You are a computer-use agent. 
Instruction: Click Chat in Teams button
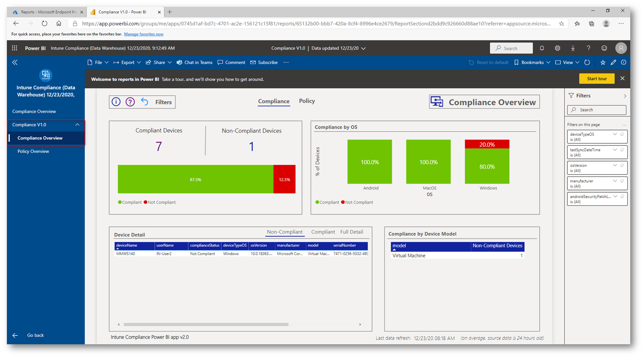[194, 62]
